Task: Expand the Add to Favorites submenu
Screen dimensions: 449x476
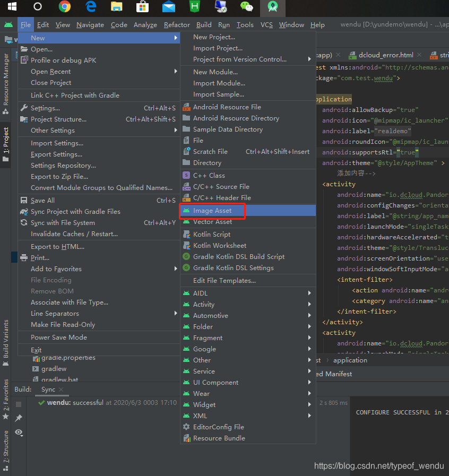Action: click(x=99, y=269)
